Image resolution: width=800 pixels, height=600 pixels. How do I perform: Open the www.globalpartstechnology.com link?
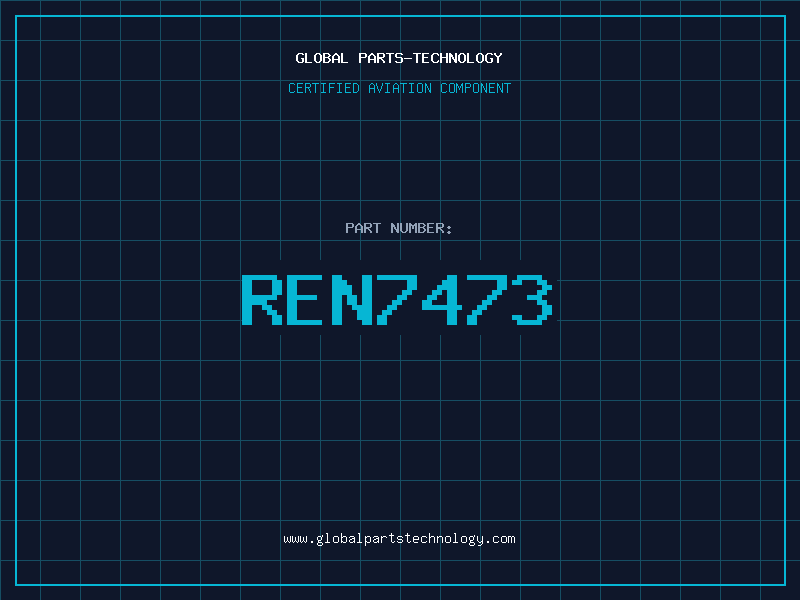pyautogui.click(x=399, y=539)
